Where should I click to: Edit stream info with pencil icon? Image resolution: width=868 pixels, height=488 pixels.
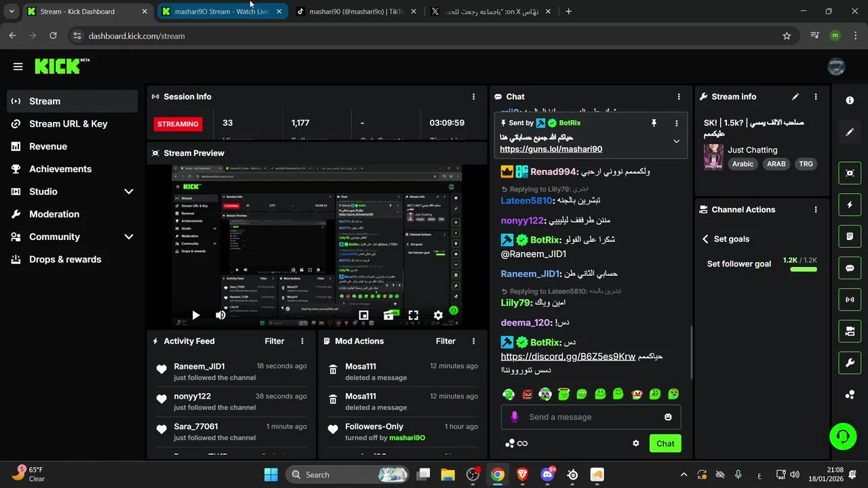(x=795, y=97)
